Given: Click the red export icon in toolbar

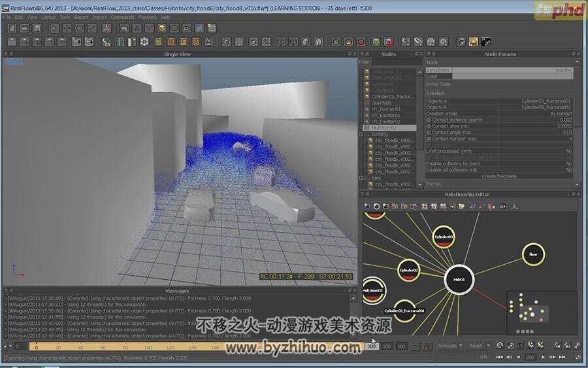Looking at the screenshot, I should (389, 42).
